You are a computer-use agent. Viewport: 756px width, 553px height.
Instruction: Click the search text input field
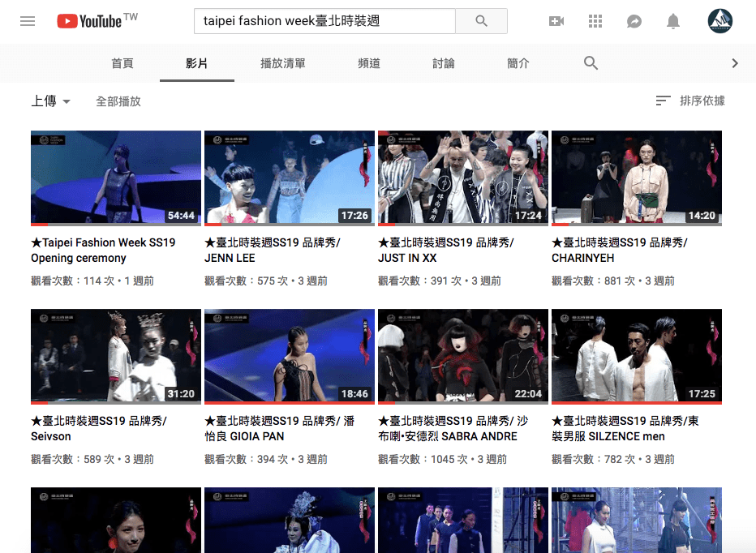click(x=324, y=21)
